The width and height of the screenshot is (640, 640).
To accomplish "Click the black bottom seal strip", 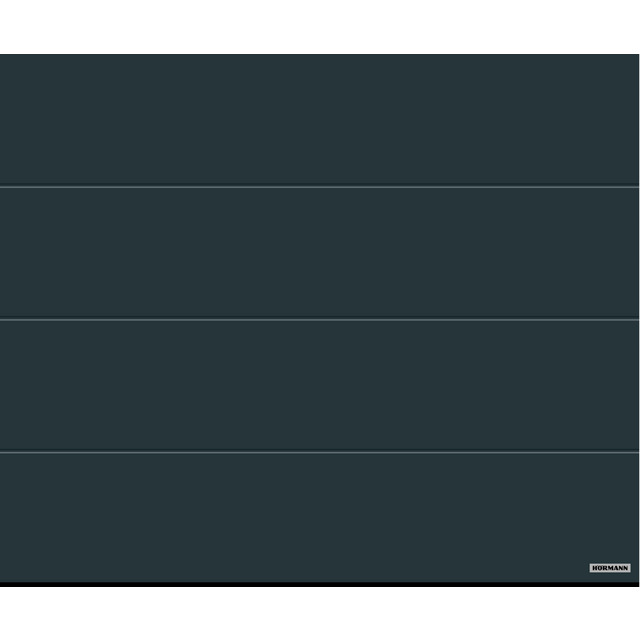I will [320, 583].
